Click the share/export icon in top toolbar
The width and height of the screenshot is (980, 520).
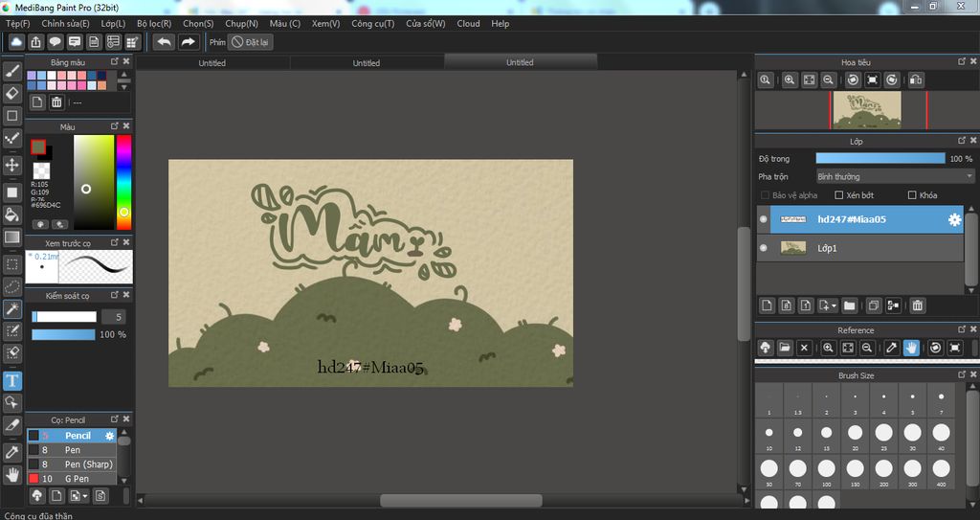(x=36, y=42)
